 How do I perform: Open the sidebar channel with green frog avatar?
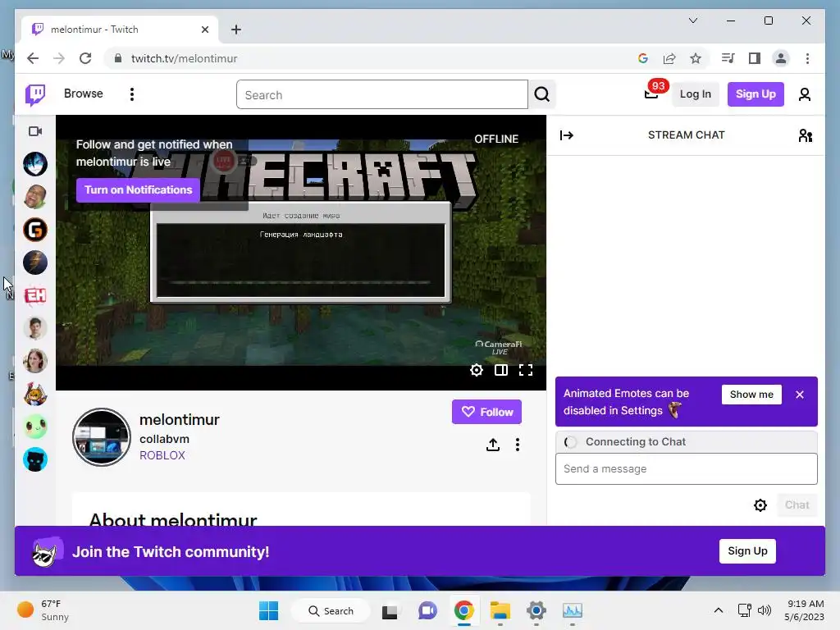point(35,427)
